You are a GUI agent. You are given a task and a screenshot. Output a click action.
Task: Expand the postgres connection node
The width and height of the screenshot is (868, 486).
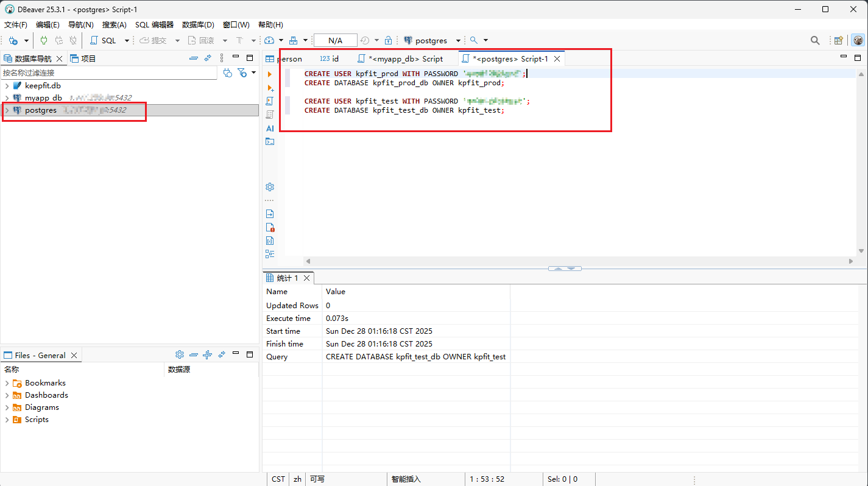(7, 110)
